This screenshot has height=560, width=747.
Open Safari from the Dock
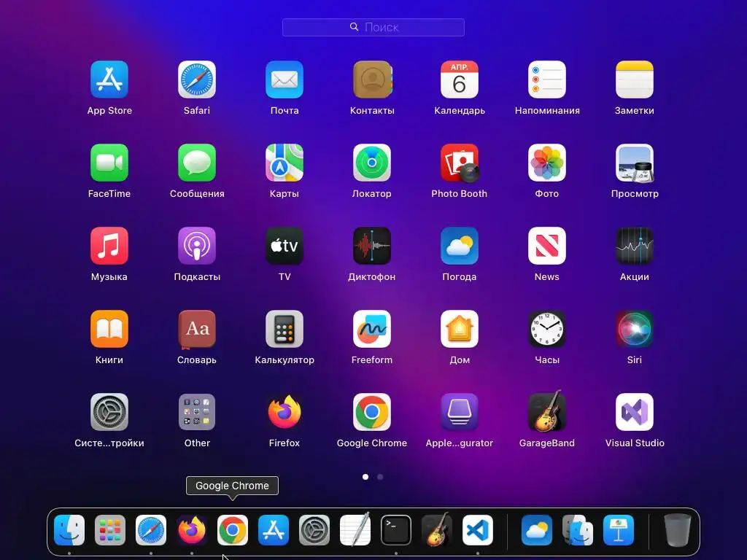tap(151, 530)
